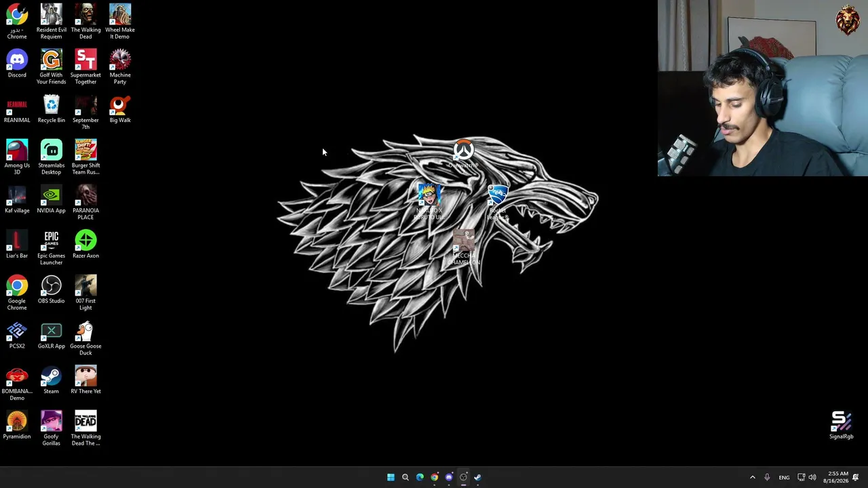Click the microphone tray icon
The width and height of the screenshot is (868, 488).
(x=767, y=477)
